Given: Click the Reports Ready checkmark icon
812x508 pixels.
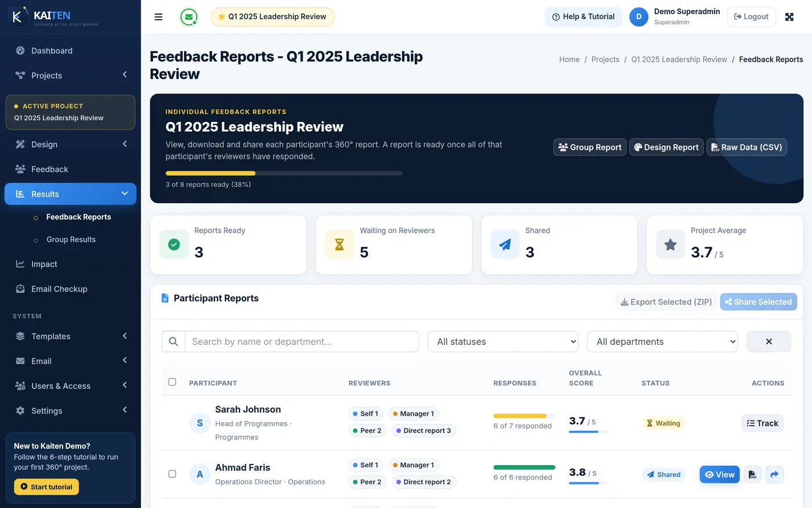Looking at the screenshot, I should click(174, 244).
